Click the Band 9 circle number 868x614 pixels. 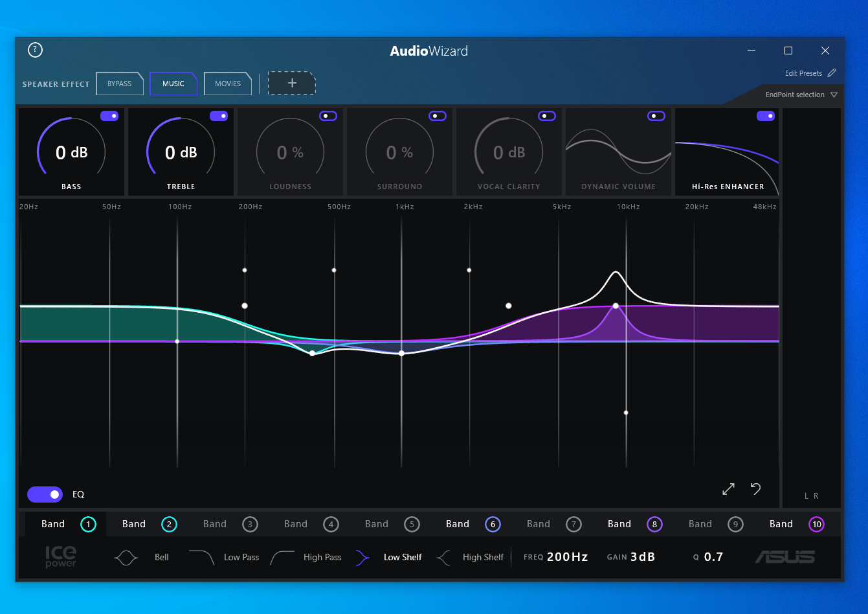tap(735, 524)
